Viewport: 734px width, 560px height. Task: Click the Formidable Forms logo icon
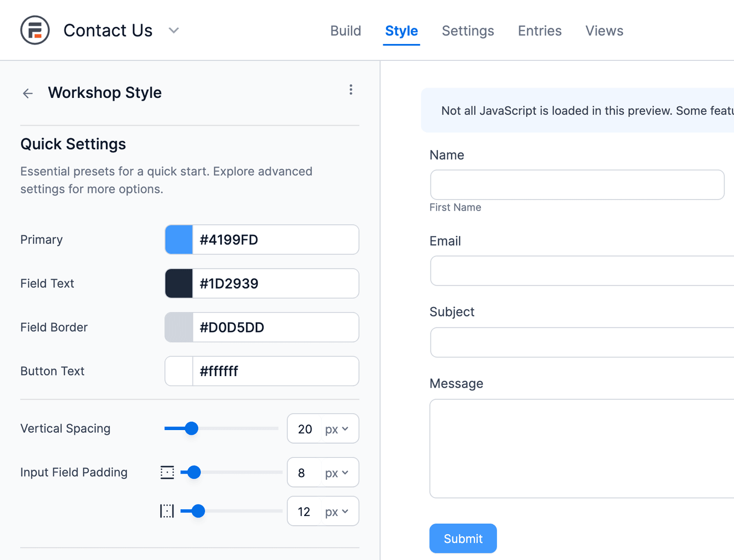point(35,30)
